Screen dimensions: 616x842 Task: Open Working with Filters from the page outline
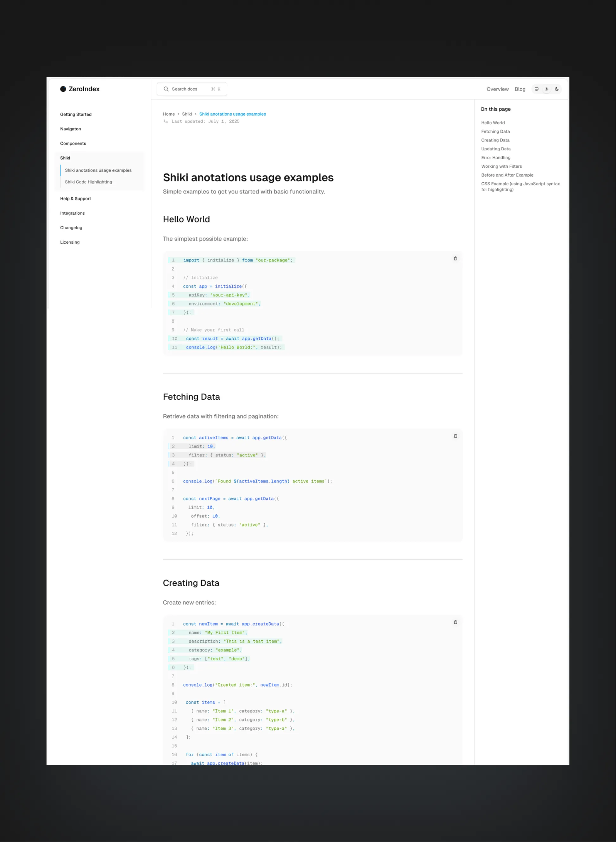click(x=501, y=166)
